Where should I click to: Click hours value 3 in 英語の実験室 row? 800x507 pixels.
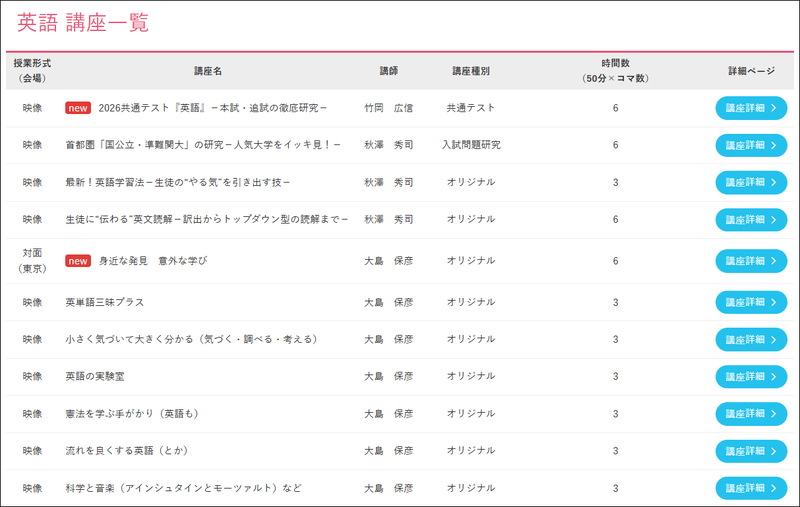[x=615, y=377]
